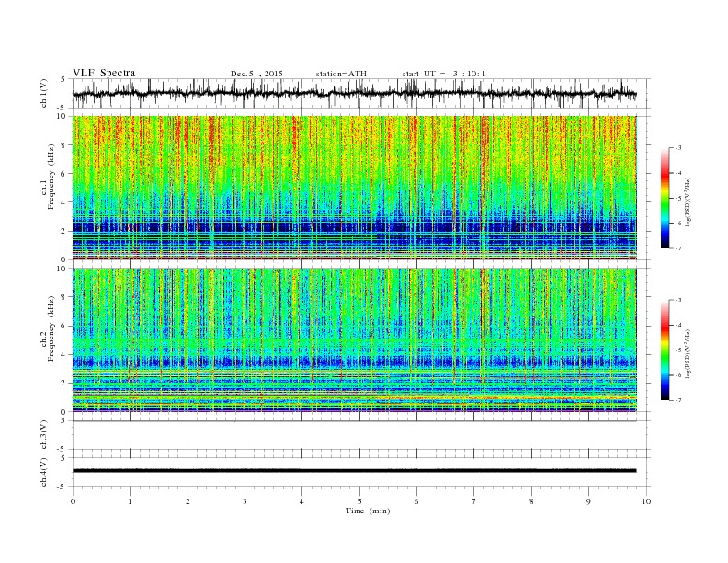Click the "station=ATH" header label
The height and width of the screenshot is (563, 728).
(341, 74)
